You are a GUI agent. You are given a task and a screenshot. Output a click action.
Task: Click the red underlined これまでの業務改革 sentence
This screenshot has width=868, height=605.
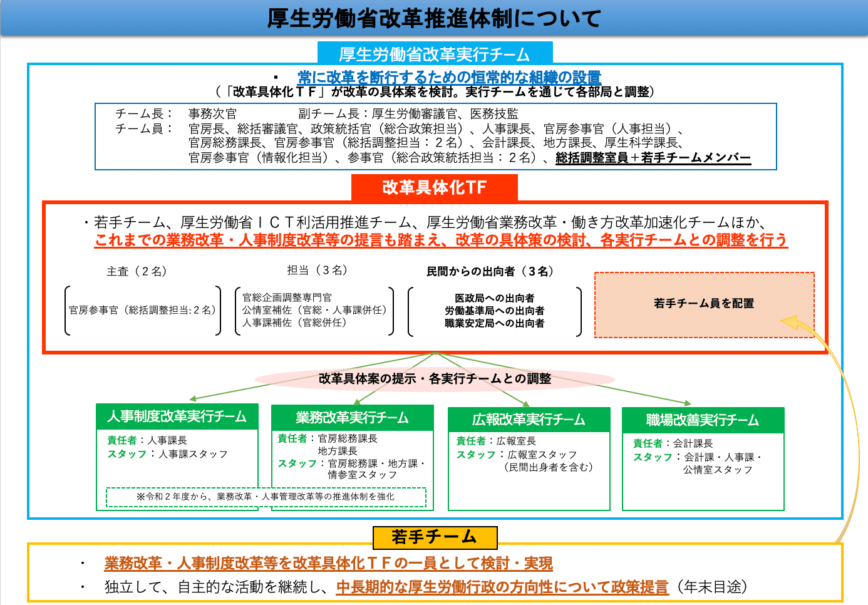tap(440, 240)
